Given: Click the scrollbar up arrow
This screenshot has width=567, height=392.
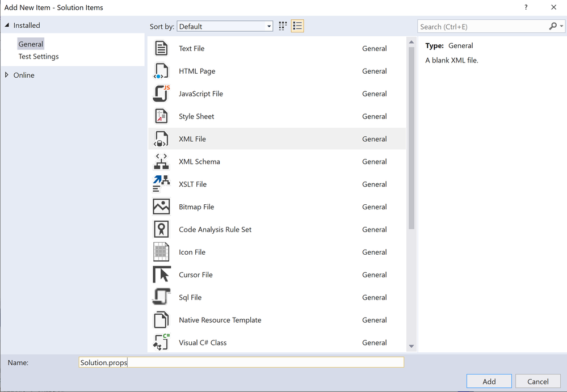Looking at the screenshot, I should (411, 42).
